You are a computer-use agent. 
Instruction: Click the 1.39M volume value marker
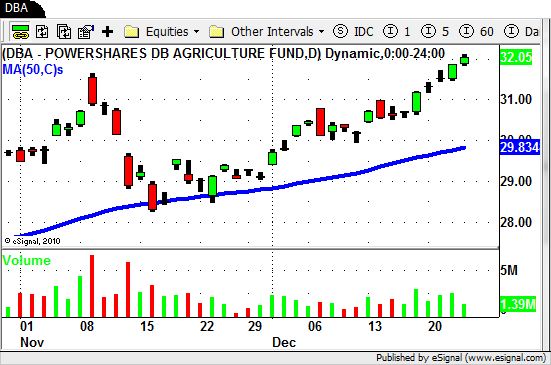pos(518,304)
